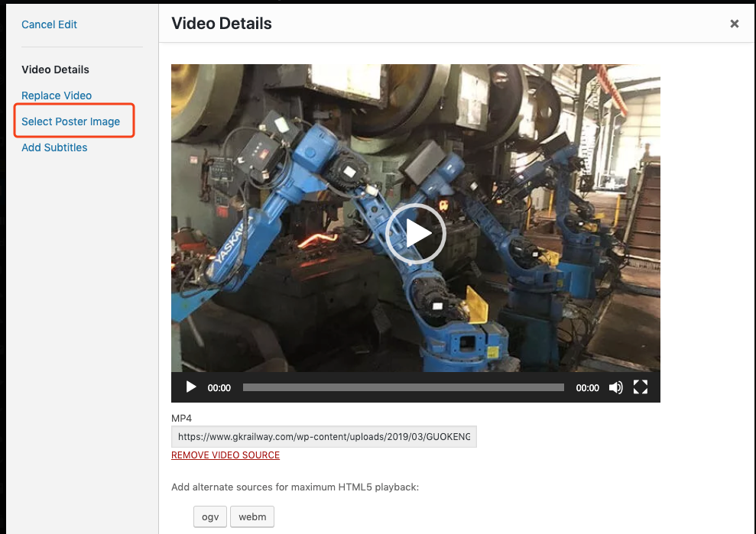Click Cancel Edit to discard changes

pyautogui.click(x=49, y=24)
